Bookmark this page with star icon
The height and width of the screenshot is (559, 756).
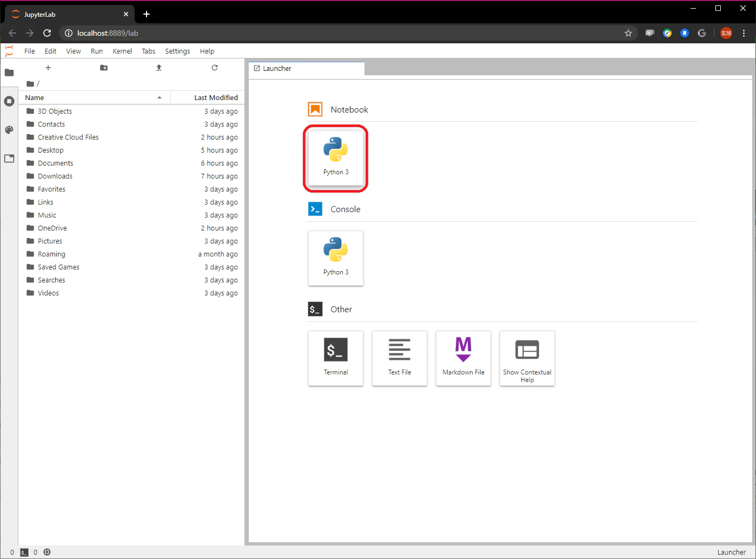pos(628,33)
